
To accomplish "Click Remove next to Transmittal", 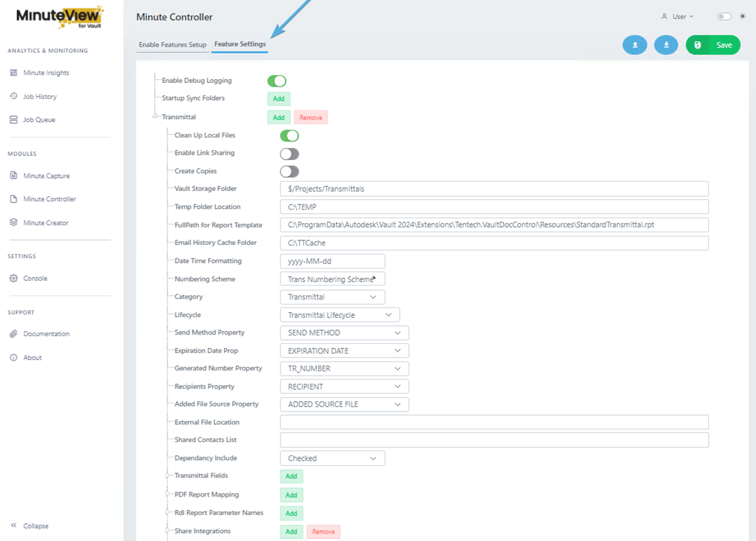I will click(x=310, y=117).
